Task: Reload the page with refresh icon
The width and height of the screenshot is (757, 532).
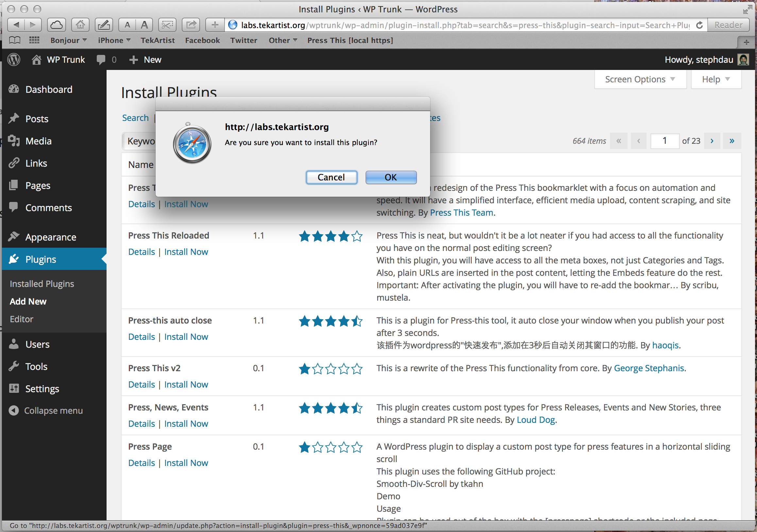Action: 699,25
